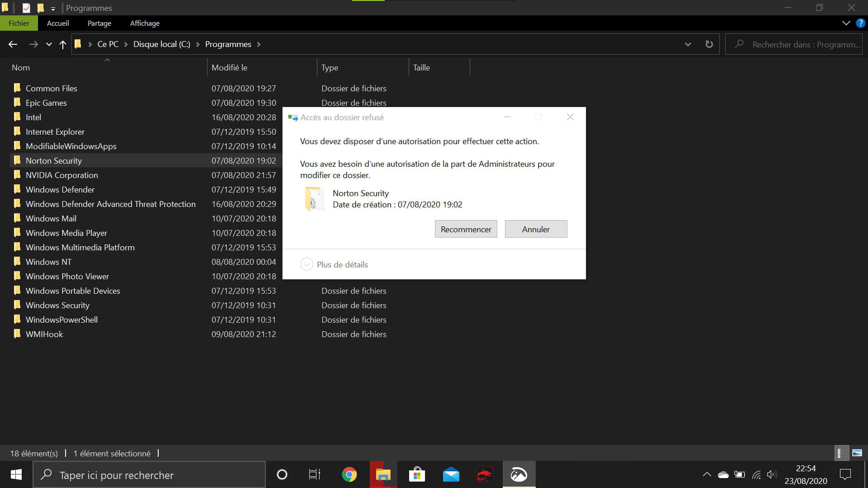Viewport: 868px width, 488px height.
Task: Select the Common Files folder
Action: (51, 88)
